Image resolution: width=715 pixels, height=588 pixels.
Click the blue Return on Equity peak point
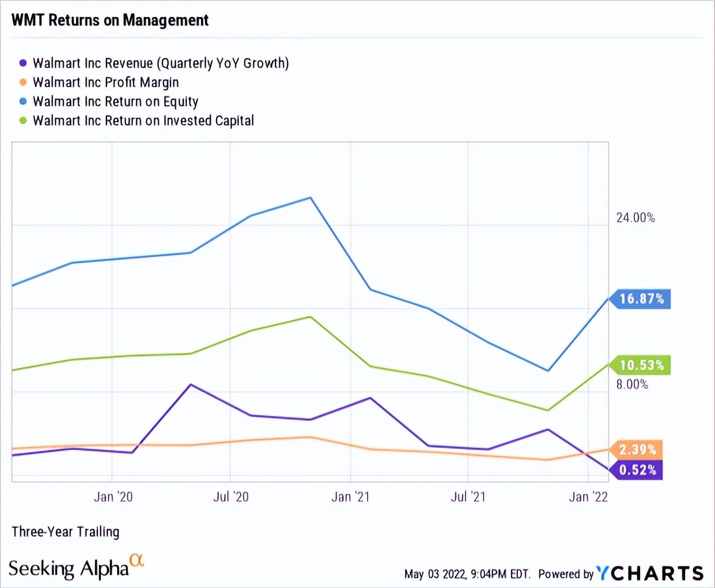310,198
